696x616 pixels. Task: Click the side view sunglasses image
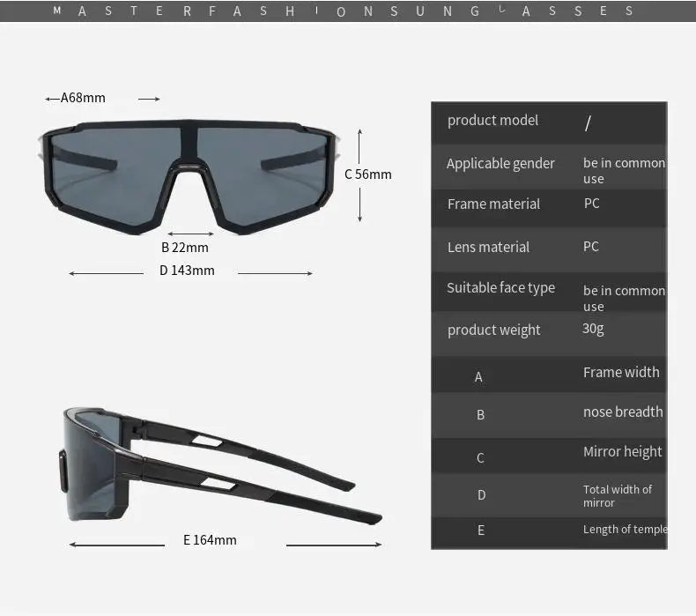tap(220, 465)
